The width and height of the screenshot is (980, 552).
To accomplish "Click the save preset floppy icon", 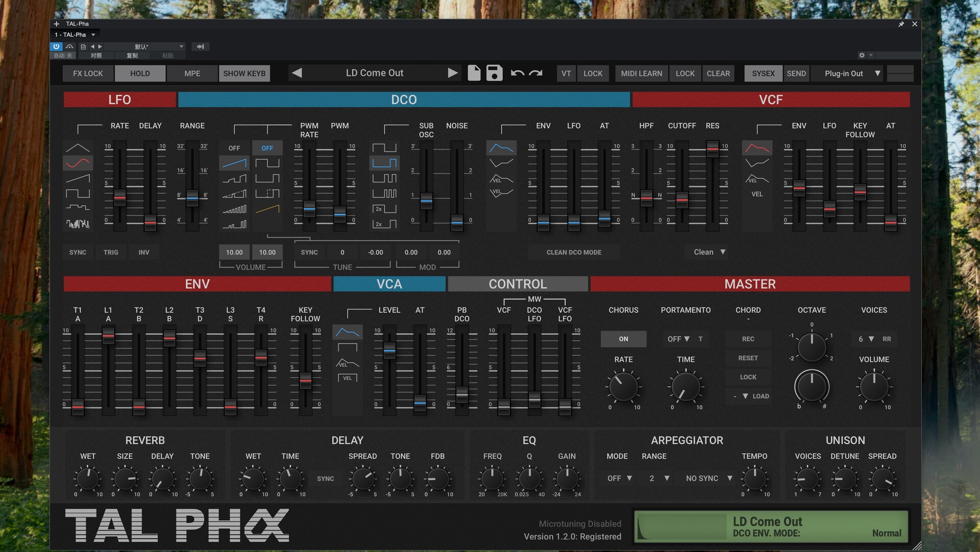I will click(494, 73).
